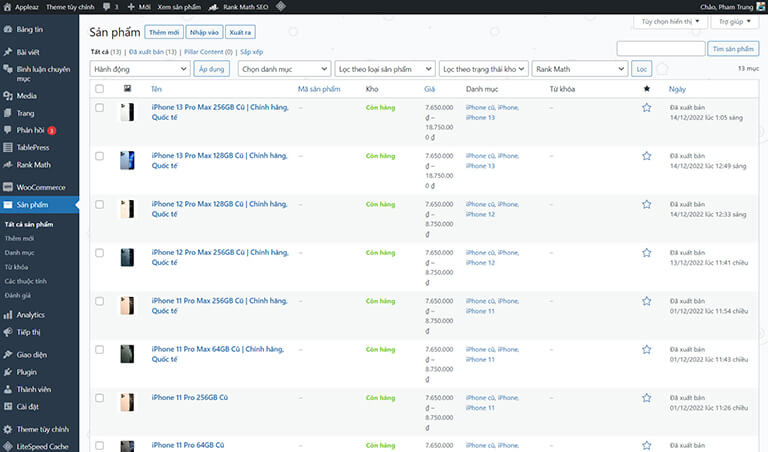Viewport: 768px width, 452px height.
Task: Open the Plugin menu icon
Action: click(x=8, y=372)
